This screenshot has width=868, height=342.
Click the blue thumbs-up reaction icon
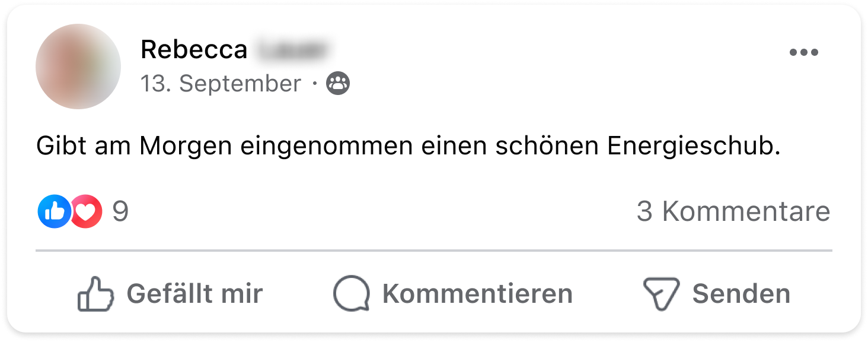(54, 211)
